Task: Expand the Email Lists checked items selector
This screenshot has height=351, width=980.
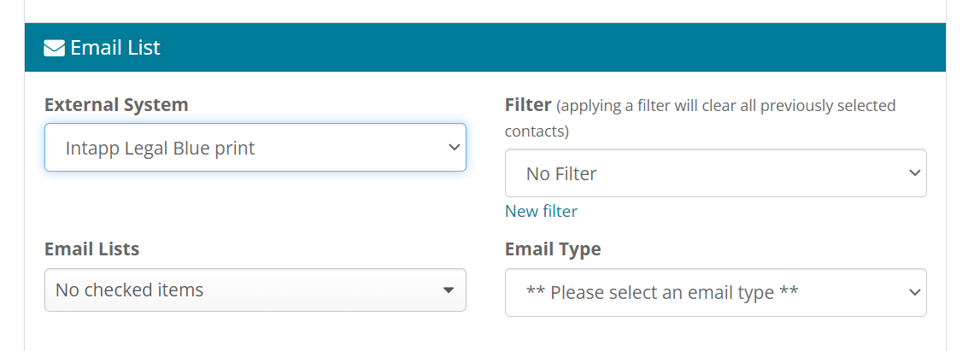Action: click(x=255, y=290)
